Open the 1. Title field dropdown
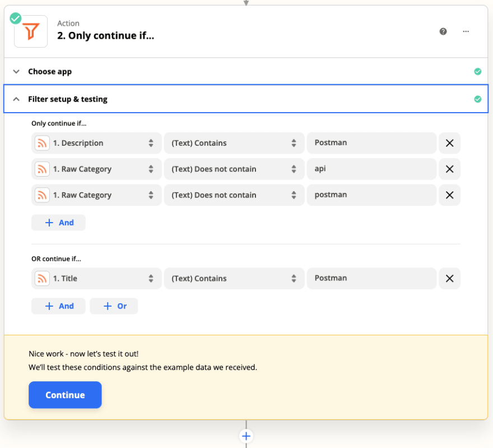Viewport: 493px width, 448px height. click(96, 279)
